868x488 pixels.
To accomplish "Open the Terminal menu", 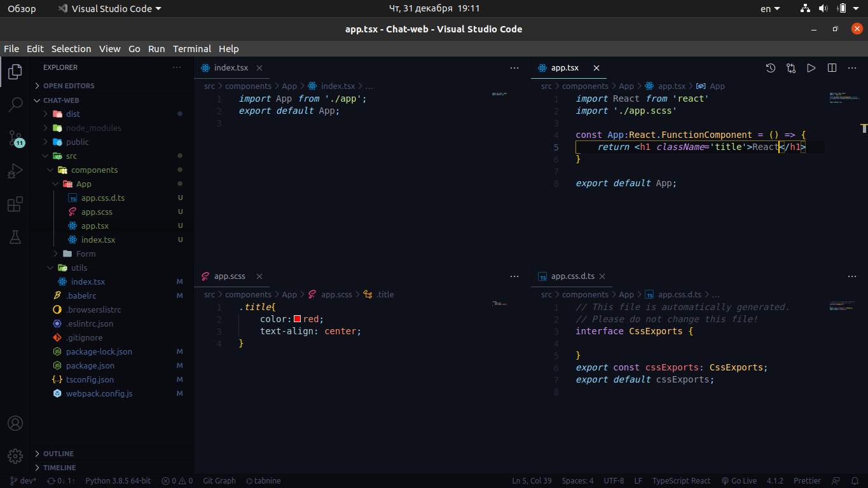I will [192, 49].
